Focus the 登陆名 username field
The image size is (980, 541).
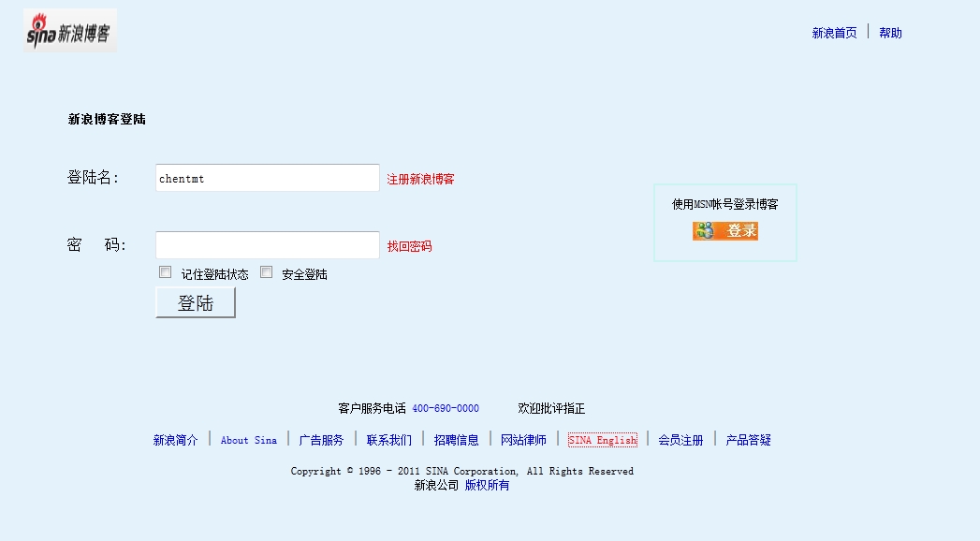[x=268, y=178]
